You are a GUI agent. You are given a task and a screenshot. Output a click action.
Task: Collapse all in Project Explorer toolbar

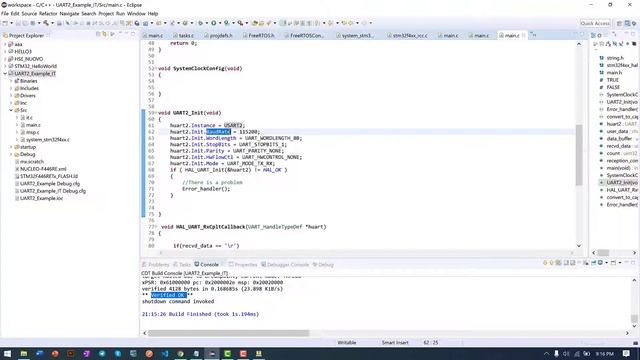coord(98,35)
